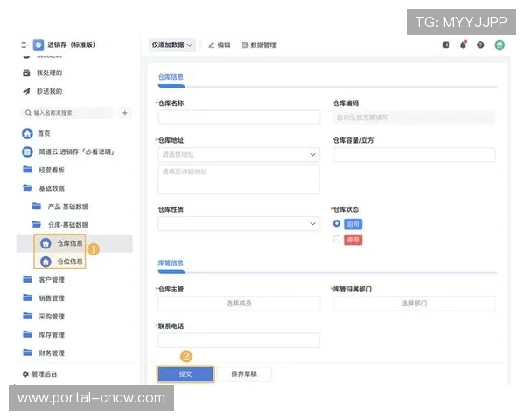Collapse the 仓库-基础数据 folder
The image size is (525, 420).
[60, 224]
